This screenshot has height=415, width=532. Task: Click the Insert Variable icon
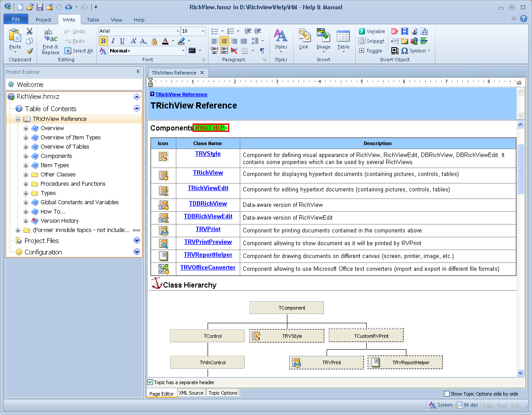click(x=361, y=31)
